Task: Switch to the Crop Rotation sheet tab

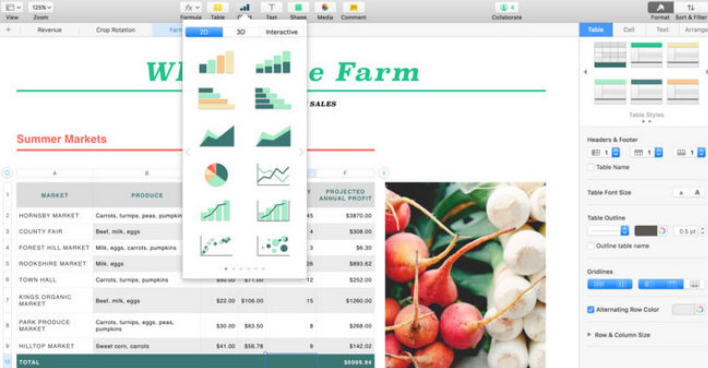Action: point(116,30)
